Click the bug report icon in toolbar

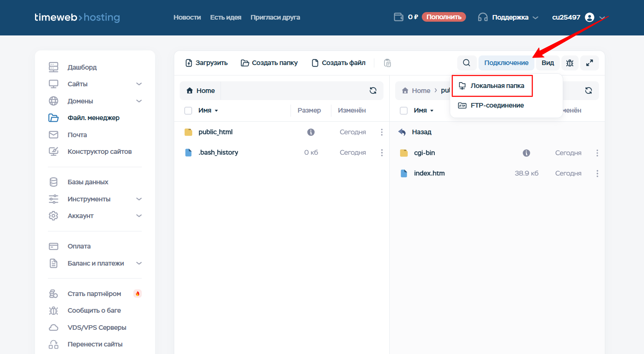pos(570,63)
